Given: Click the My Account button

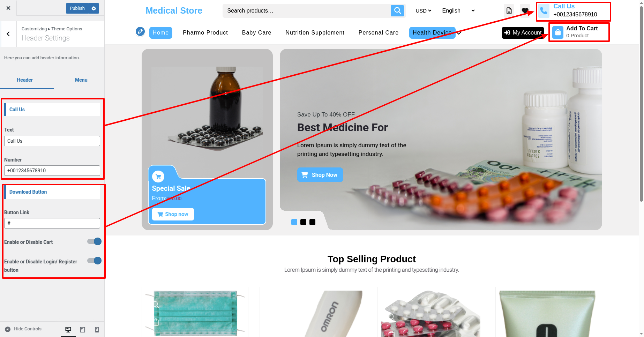Looking at the screenshot, I should click(523, 32).
